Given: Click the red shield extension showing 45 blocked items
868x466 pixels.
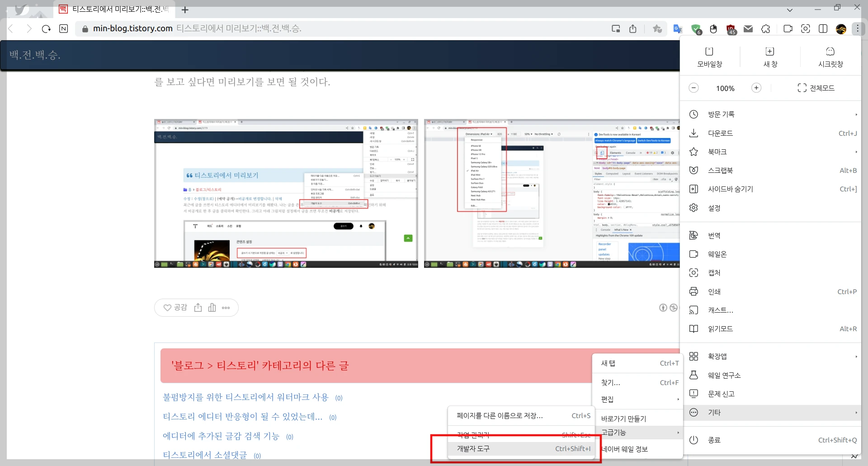Looking at the screenshot, I should (731, 29).
